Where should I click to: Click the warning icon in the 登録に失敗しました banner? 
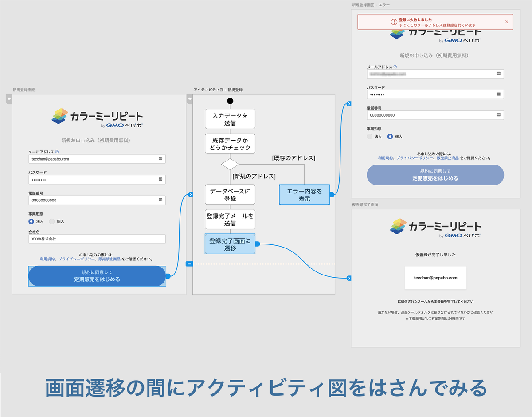coord(394,21)
